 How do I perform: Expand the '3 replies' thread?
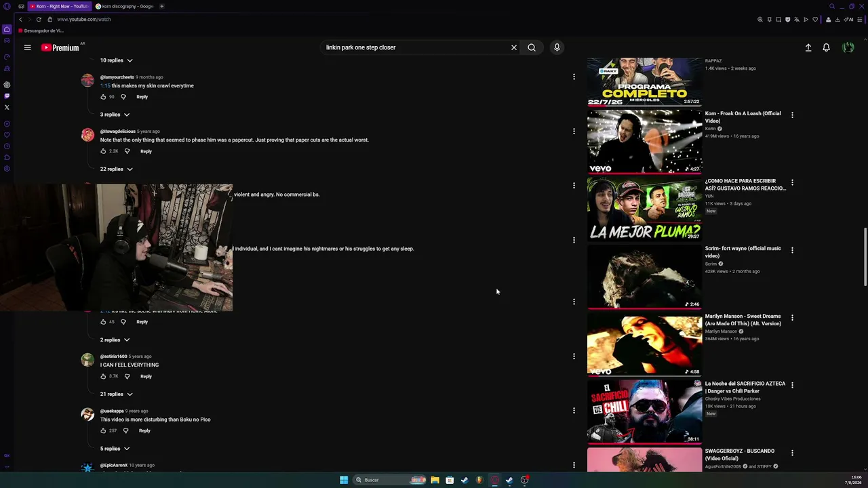click(115, 115)
